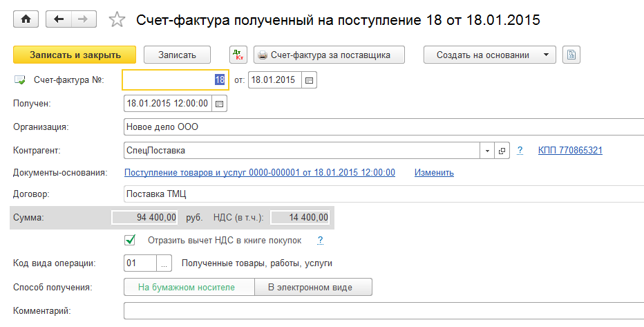Screen dimensions: 644x327
Task: Open the report icon after Создать на основании
Action: click(x=570, y=55)
